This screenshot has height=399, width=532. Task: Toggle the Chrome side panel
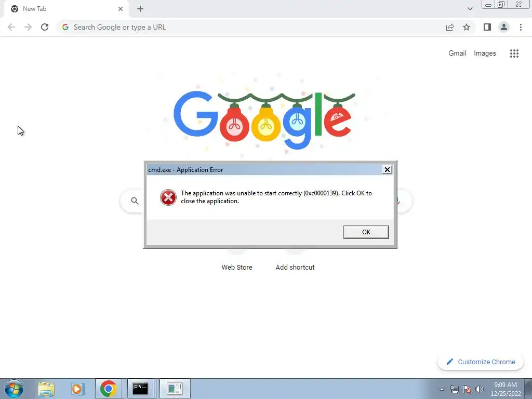[487, 27]
